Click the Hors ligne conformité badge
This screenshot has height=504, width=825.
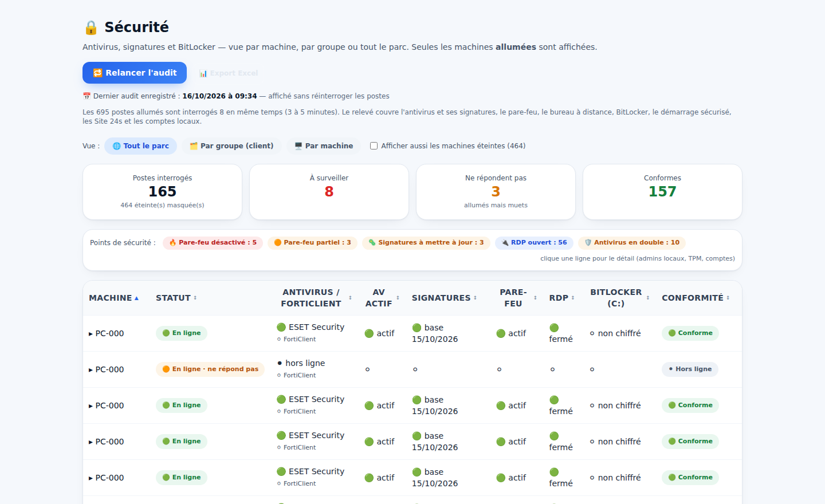690,369
